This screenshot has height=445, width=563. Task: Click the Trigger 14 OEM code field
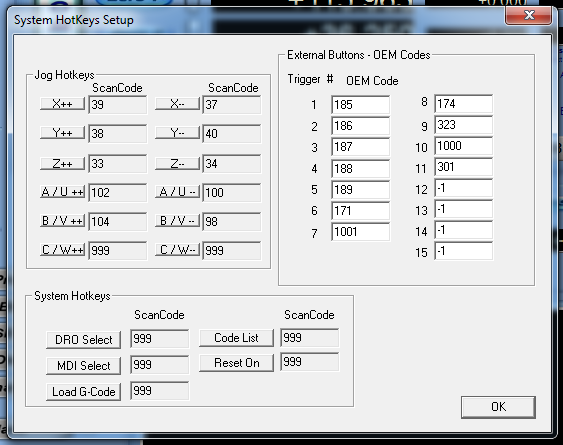[464, 230]
